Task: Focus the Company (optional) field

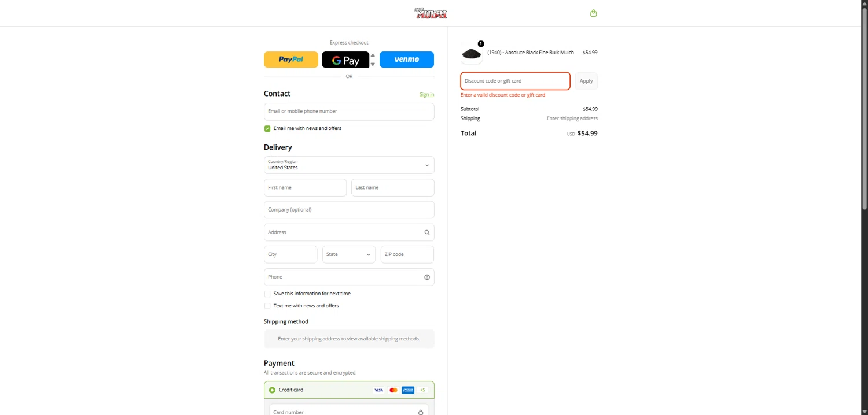Action: (x=349, y=210)
